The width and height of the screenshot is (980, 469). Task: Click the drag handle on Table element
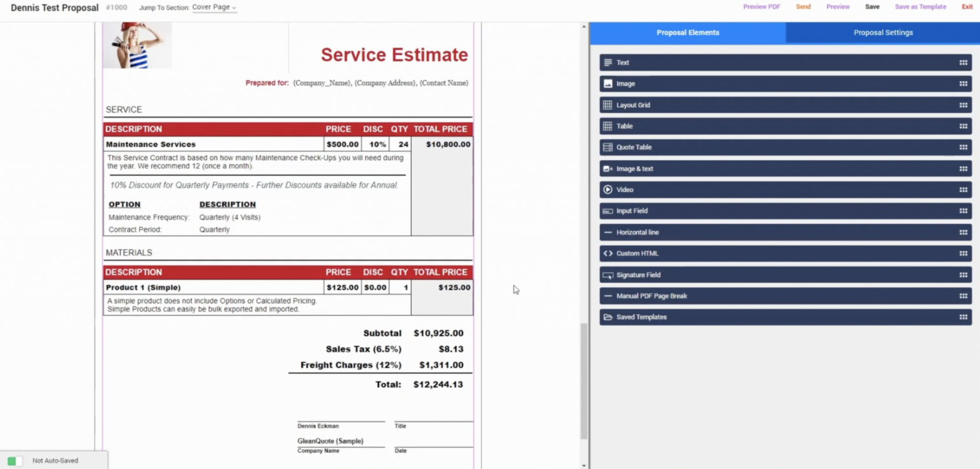(x=963, y=126)
